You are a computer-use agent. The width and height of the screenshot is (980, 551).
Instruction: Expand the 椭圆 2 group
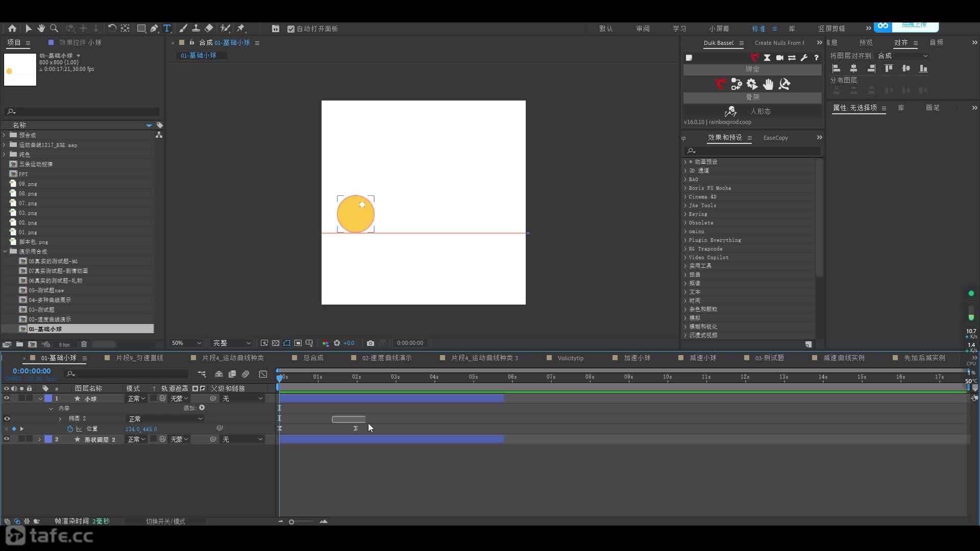pyautogui.click(x=60, y=419)
